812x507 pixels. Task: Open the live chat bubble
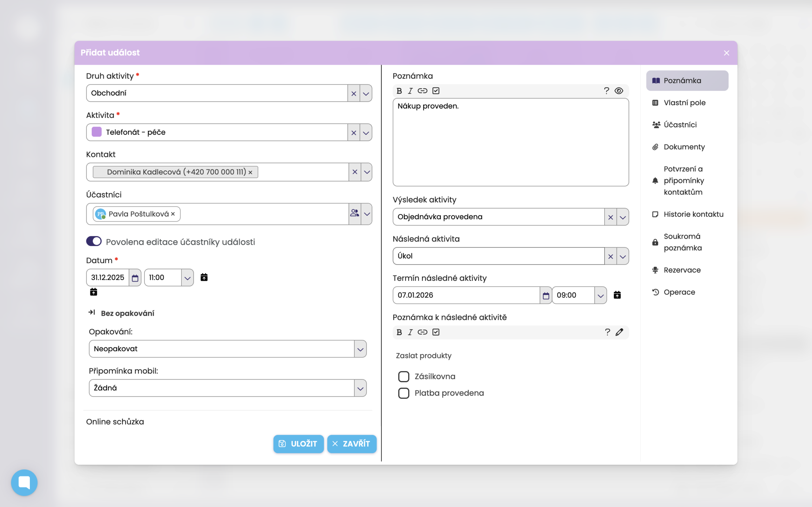point(24,482)
